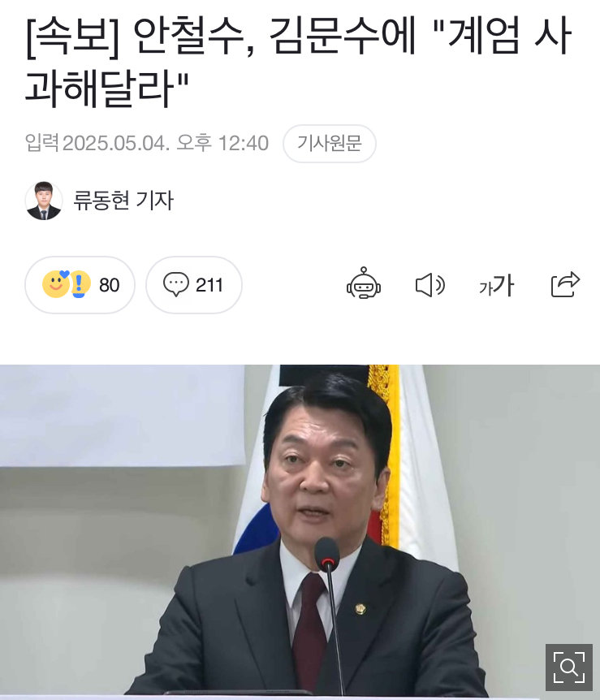The height and width of the screenshot is (700, 600).
Task: Tap the reporter's round profile photo
Action: click(x=43, y=201)
